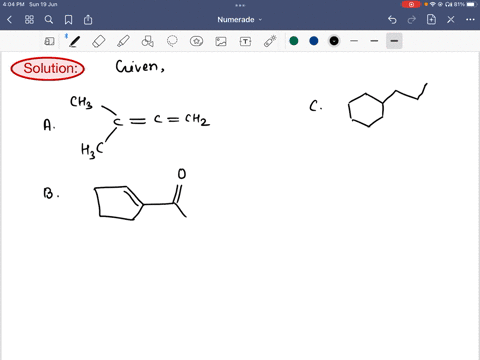
Task: Toggle the read-only view mode icon
Action: coord(49,41)
